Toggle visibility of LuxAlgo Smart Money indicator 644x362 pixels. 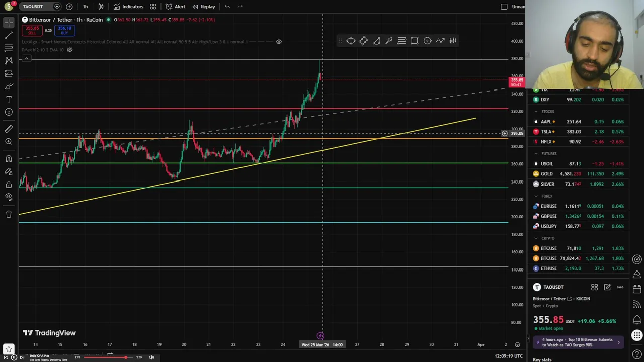279,42
